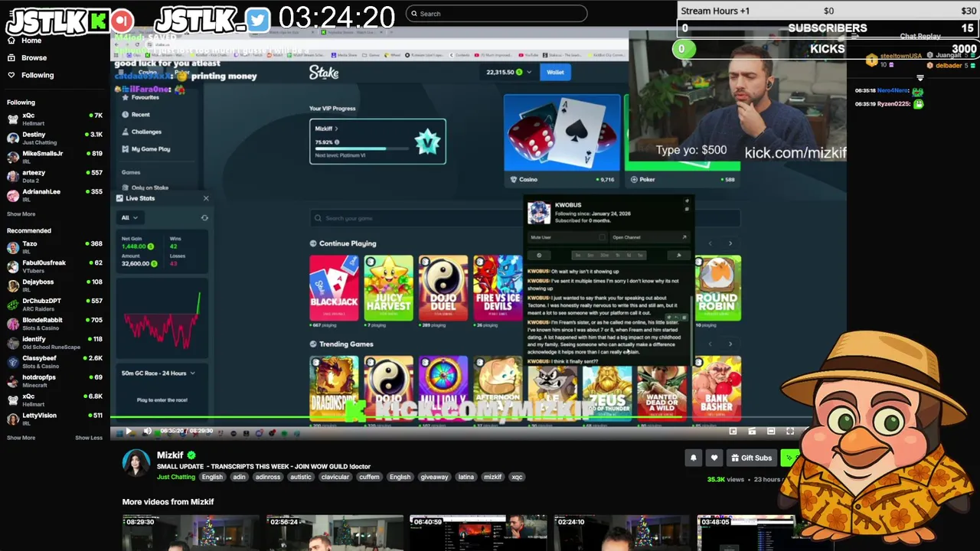This screenshot has width=980, height=551.
Task: Reset Live Stats with the refresh icon
Action: click(204, 217)
